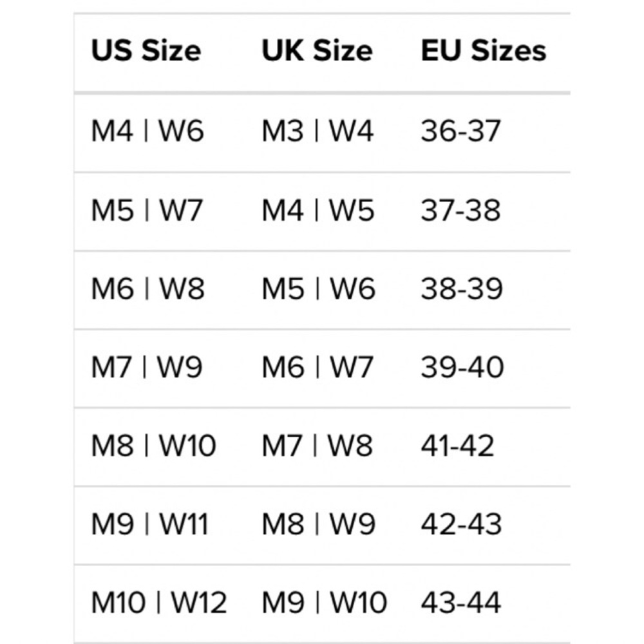Select the M6 | W8 US size
This screenshot has height=644, width=644.
(x=148, y=289)
